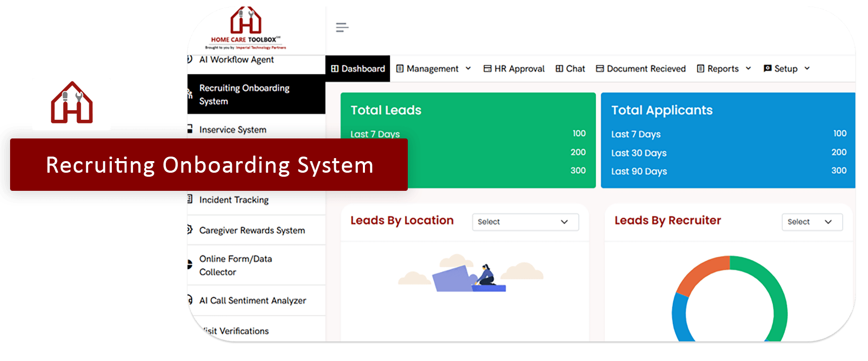Viewport: 868px width, 361px height.
Task: Expand the Setup chevron arrow
Action: tap(807, 68)
